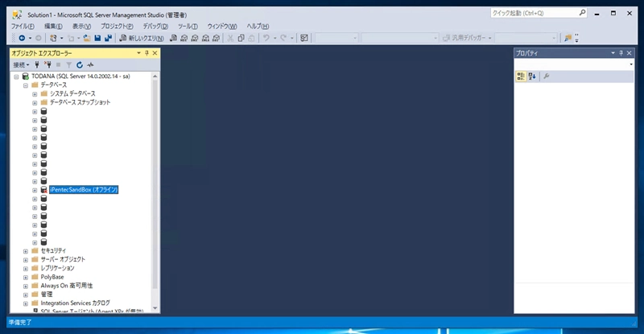Open the ウィンドウ(W) menu
644x334 pixels.
222,27
